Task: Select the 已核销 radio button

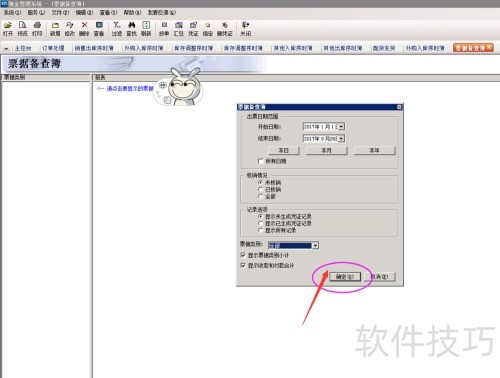Action: coord(261,189)
